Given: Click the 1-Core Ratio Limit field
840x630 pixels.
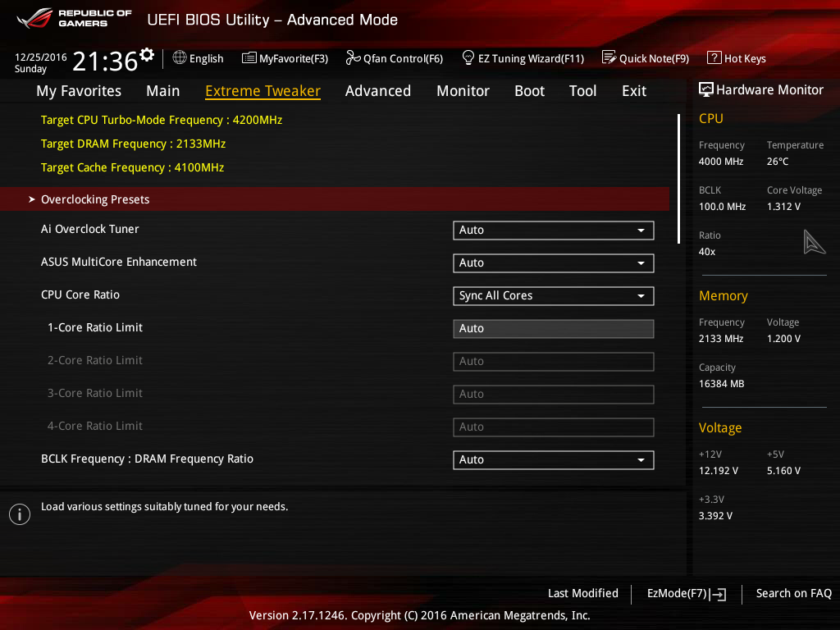Looking at the screenshot, I should [554, 328].
